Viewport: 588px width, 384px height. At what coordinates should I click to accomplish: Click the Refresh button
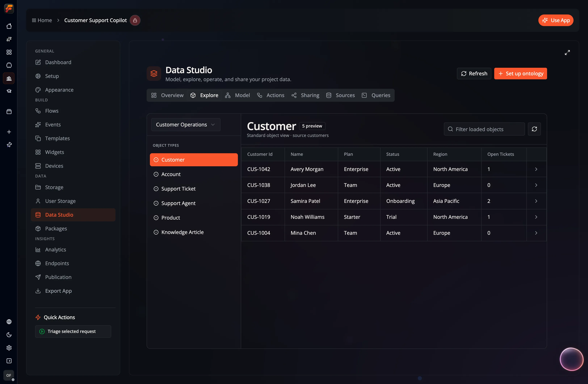coord(474,73)
